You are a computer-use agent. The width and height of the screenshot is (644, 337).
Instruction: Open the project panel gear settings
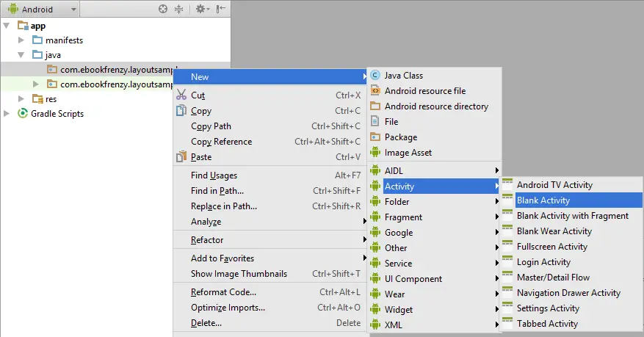[200, 9]
